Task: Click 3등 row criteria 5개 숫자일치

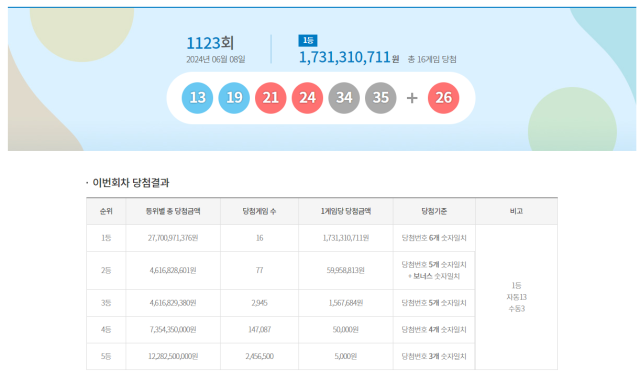Action: coord(434,303)
